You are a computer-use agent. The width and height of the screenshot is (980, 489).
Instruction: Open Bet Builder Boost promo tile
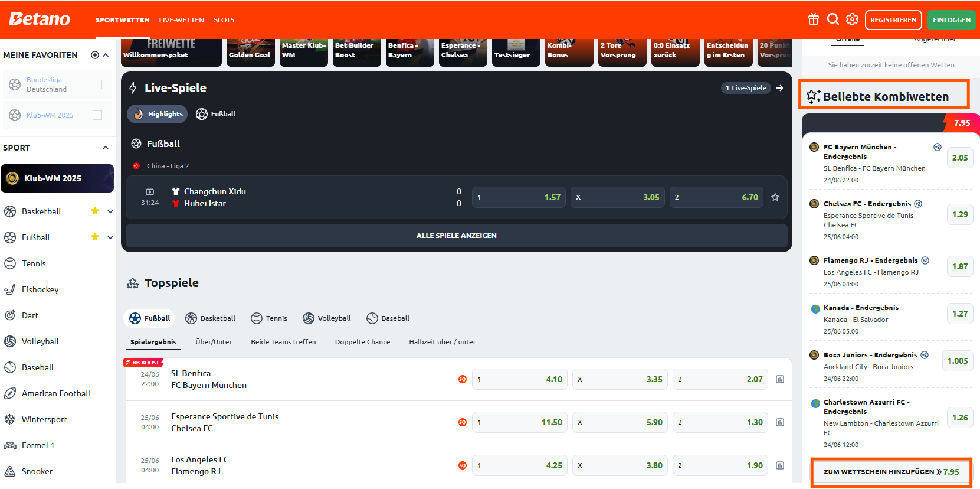(x=357, y=53)
